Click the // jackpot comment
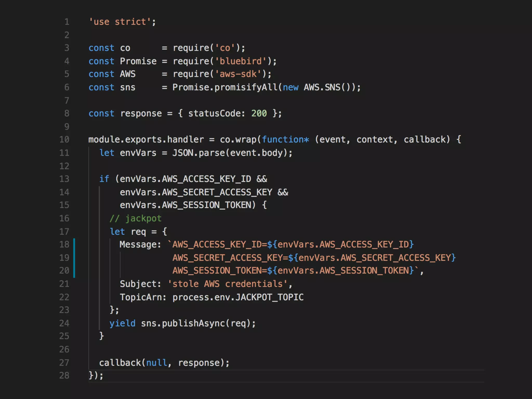The width and height of the screenshot is (532, 399). click(x=135, y=219)
